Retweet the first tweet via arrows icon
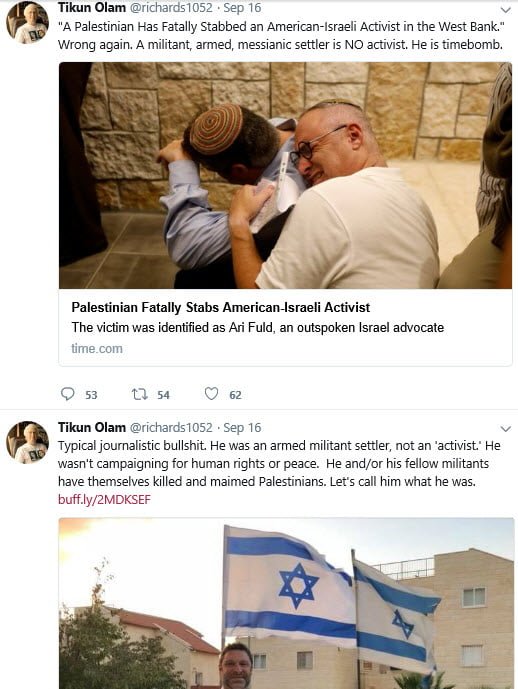 tap(140, 394)
